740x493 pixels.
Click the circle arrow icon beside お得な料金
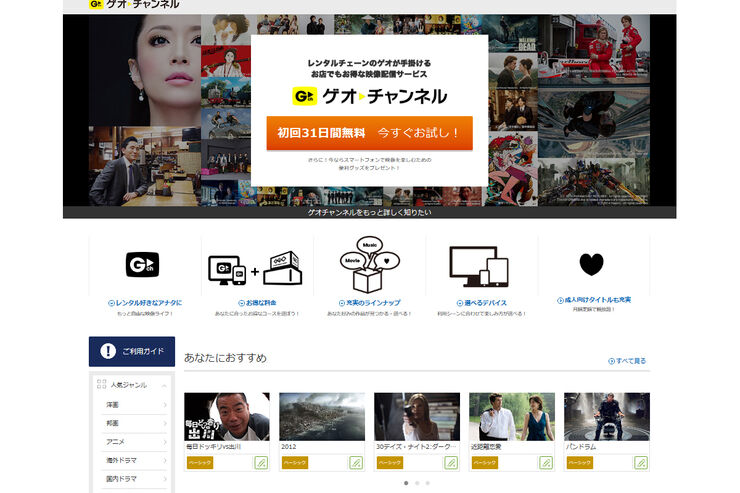(241, 303)
